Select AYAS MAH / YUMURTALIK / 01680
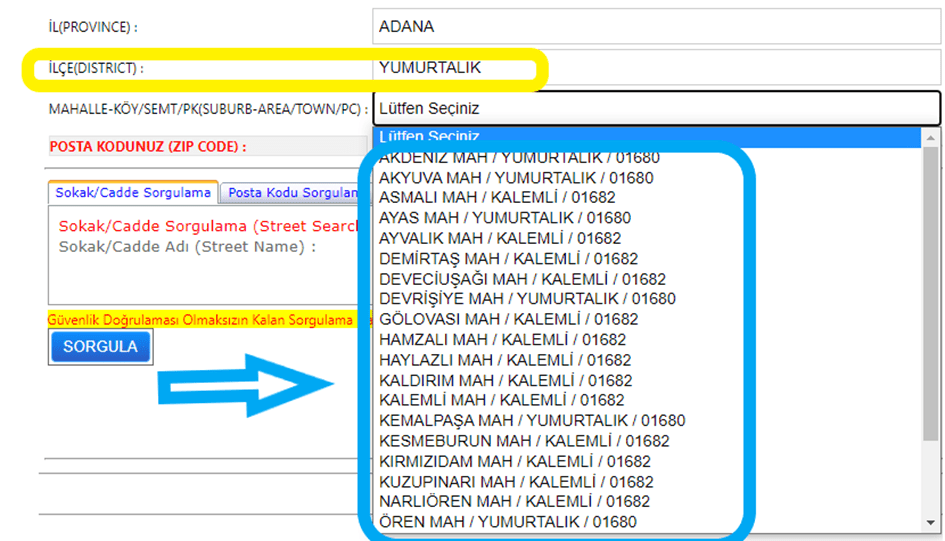Image resolution: width=945 pixels, height=541 pixels. [505, 218]
